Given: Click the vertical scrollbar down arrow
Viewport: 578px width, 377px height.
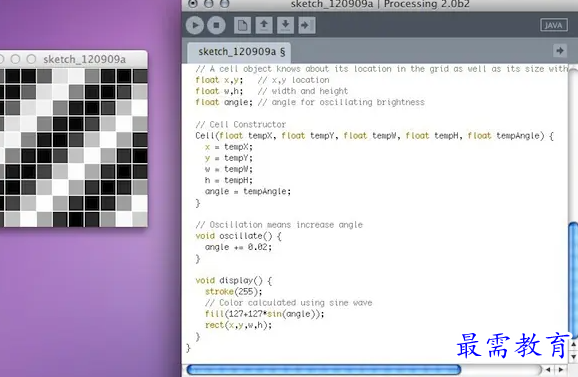Looking at the screenshot, I should click(x=573, y=356).
